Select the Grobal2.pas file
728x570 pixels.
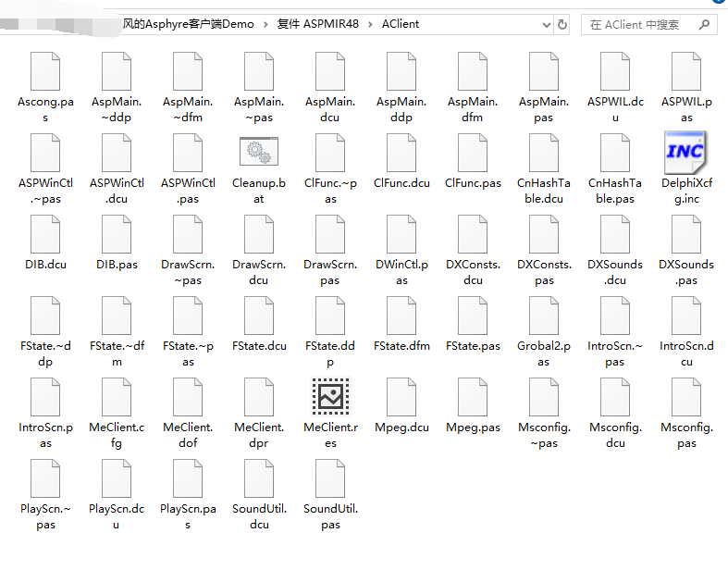544,316
